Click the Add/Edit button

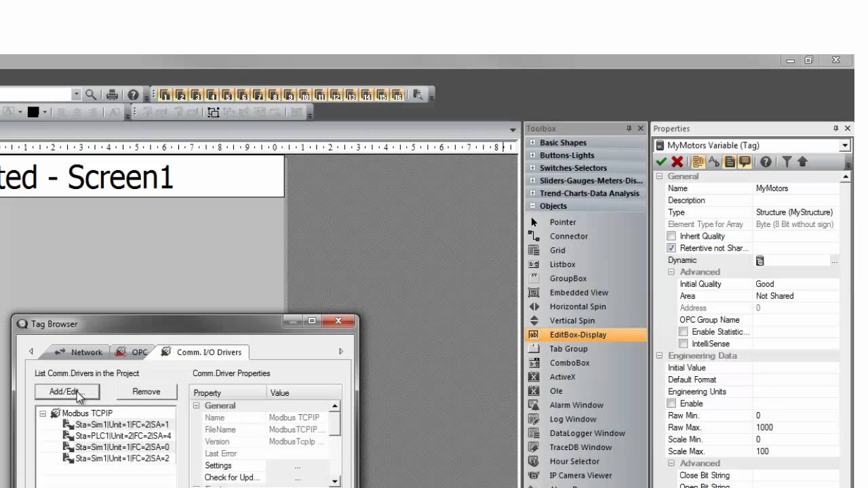point(67,392)
